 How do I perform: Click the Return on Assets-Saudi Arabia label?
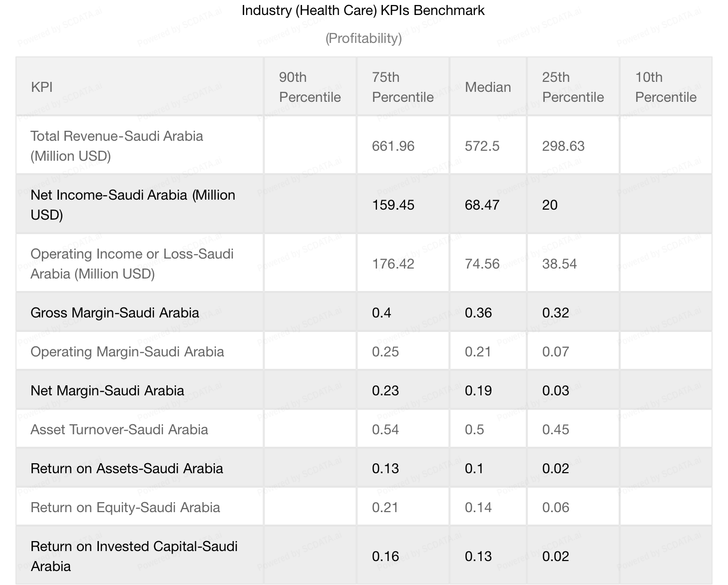coord(127,468)
